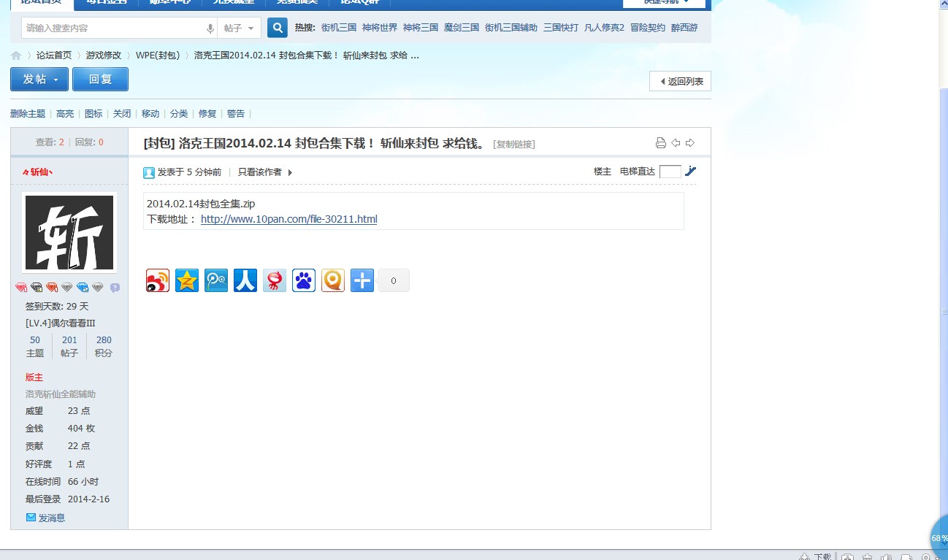The height and width of the screenshot is (560, 948).
Task: Open breadcrumb link 论坛首页
Action: point(54,55)
